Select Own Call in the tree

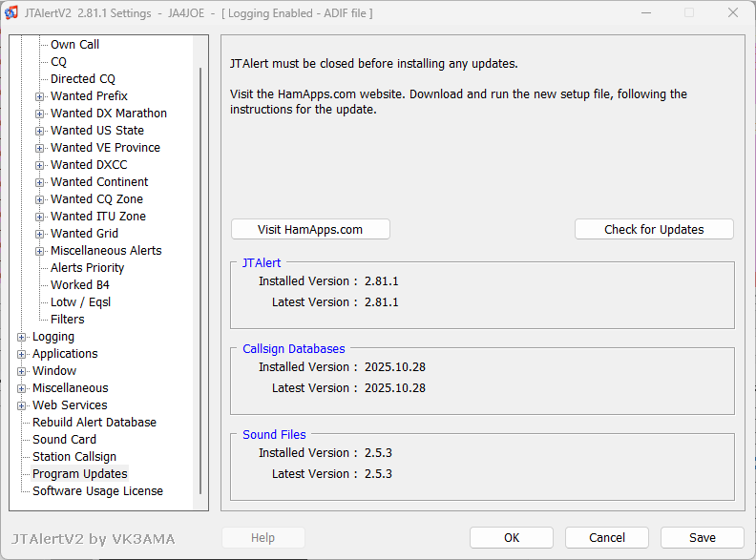pyautogui.click(x=74, y=44)
